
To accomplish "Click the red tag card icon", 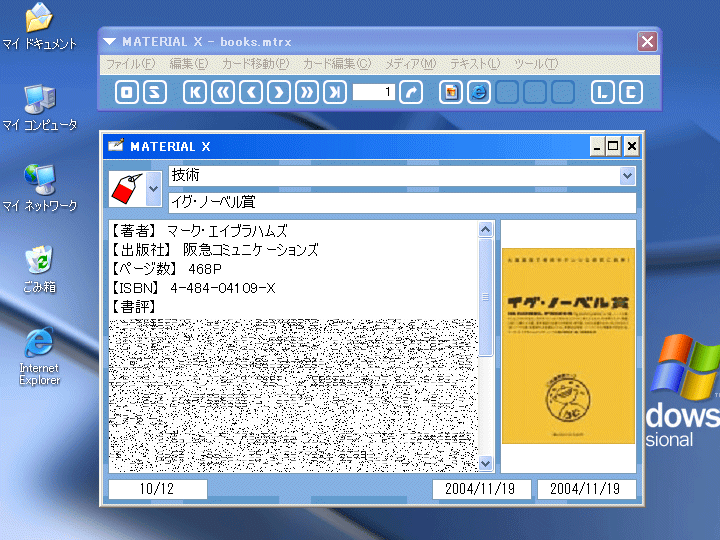I will (127, 189).
